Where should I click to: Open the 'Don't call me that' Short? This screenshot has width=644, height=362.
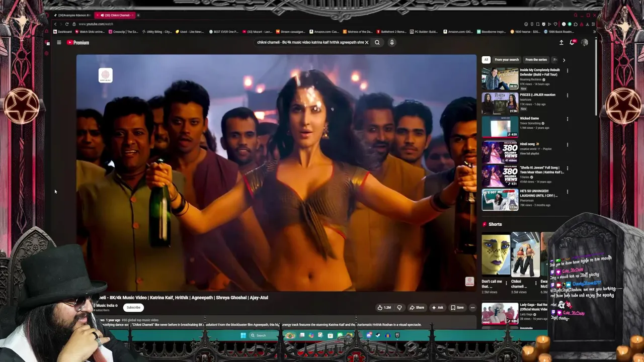coord(496,254)
